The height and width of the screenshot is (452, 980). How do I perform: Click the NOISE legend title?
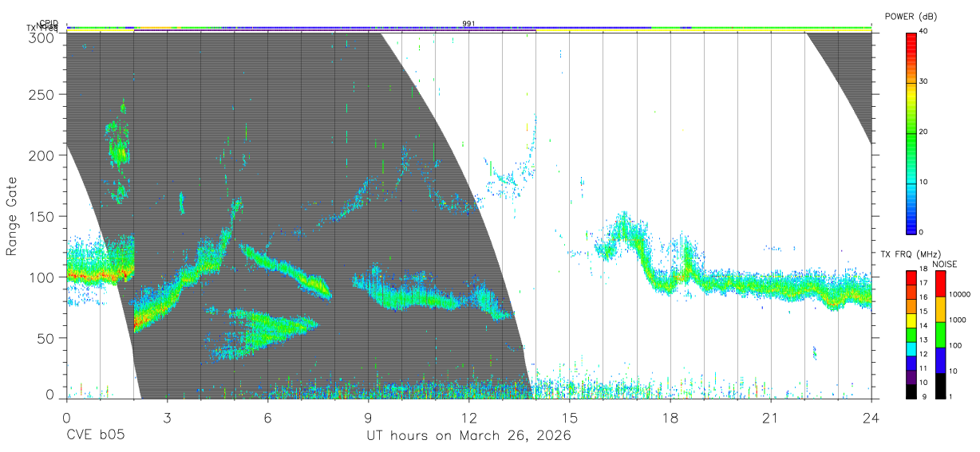coord(944,264)
